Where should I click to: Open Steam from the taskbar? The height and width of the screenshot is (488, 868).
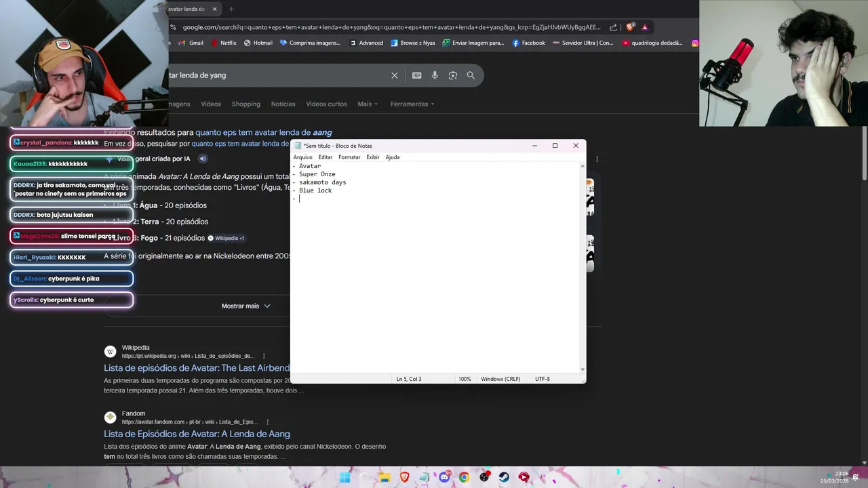tap(504, 477)
